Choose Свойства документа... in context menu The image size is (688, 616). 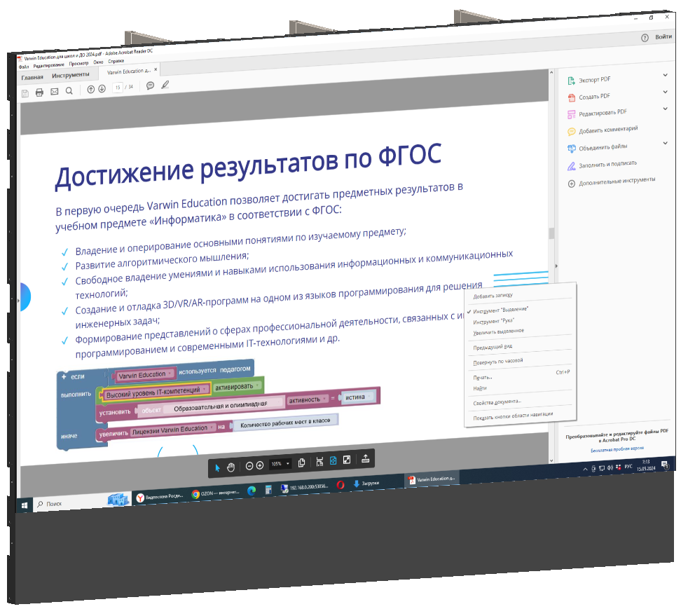pyautogui.click(x=497, y=402)
